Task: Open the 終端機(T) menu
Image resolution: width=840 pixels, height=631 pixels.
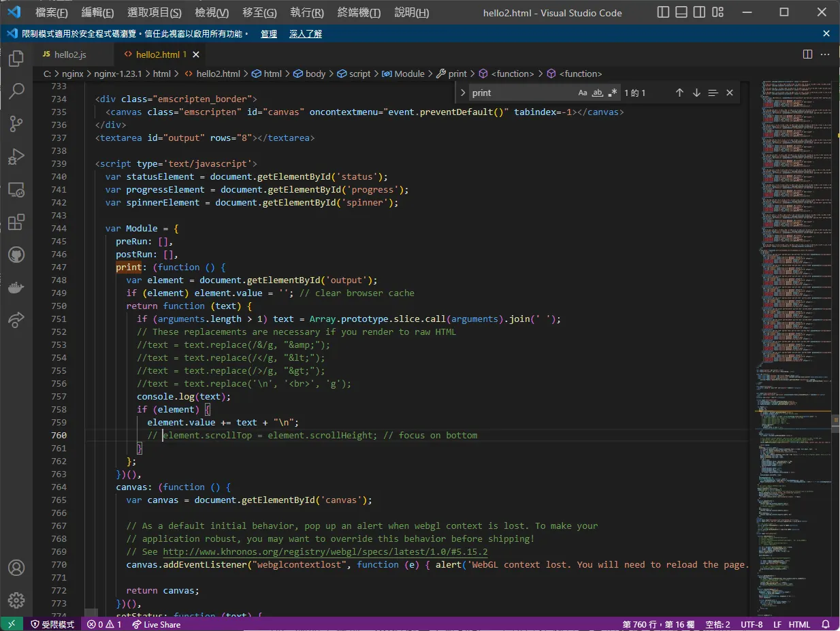Action: [x=359, y=12]
